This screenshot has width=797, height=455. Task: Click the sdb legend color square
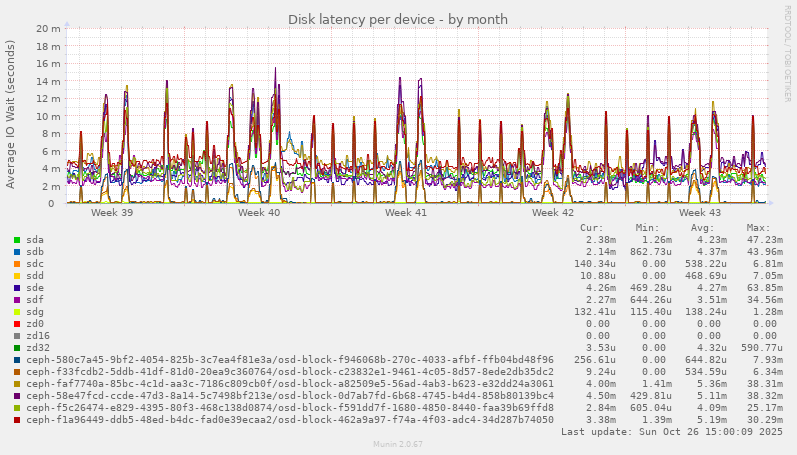(x=17, y=252)
